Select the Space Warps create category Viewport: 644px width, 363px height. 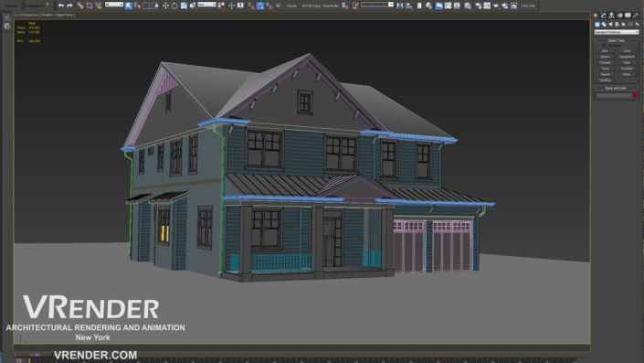pyautogui.click(x=630, y=25)
